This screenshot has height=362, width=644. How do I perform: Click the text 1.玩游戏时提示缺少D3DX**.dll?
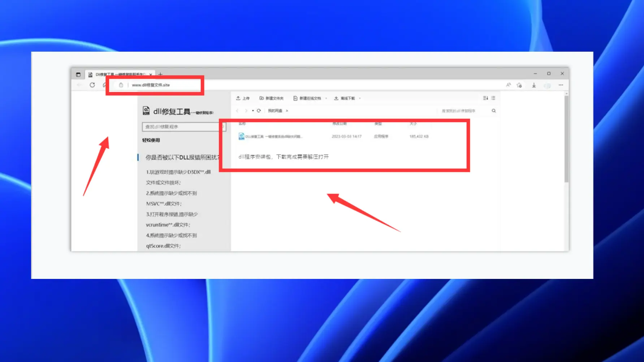[x=178, y=172]
